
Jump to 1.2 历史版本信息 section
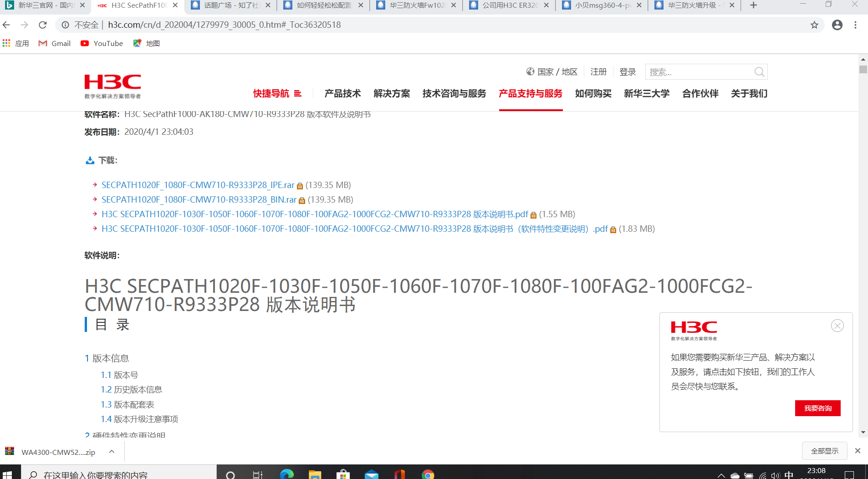pos(132,389)
